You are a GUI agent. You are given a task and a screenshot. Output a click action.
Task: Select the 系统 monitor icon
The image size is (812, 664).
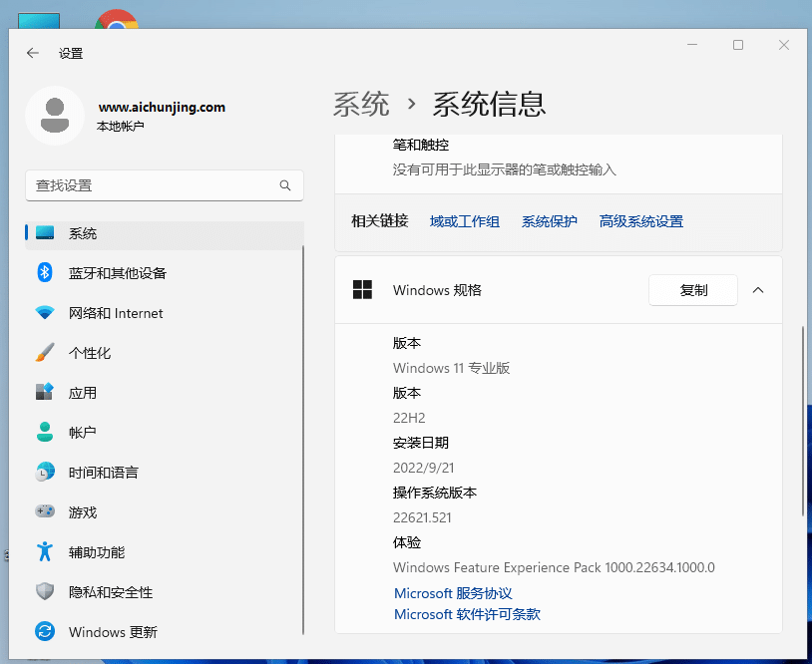point(45,232)
